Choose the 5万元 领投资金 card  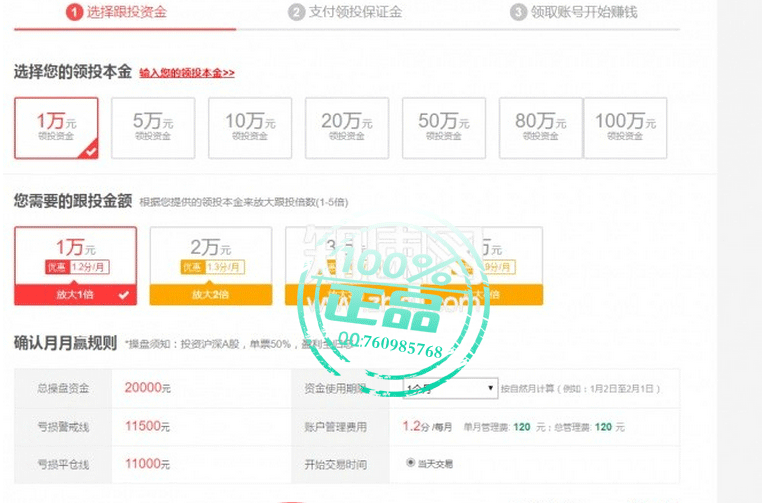pos(153,128)
